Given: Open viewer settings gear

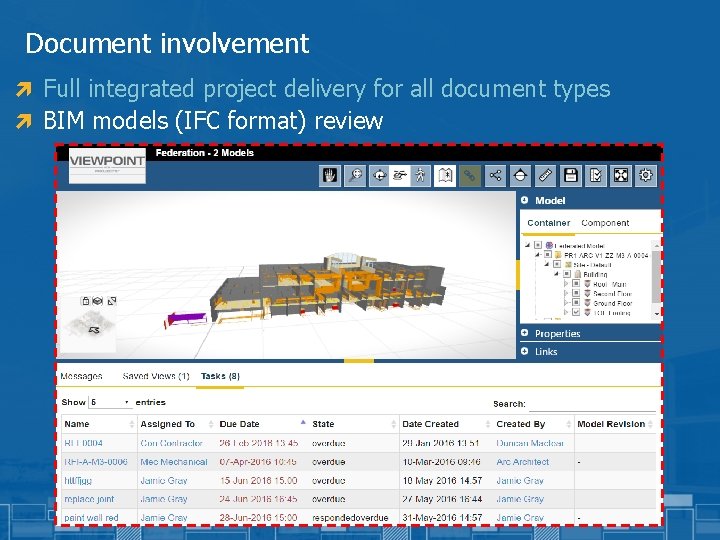Looking at the screenshot, I should [646, 175].
